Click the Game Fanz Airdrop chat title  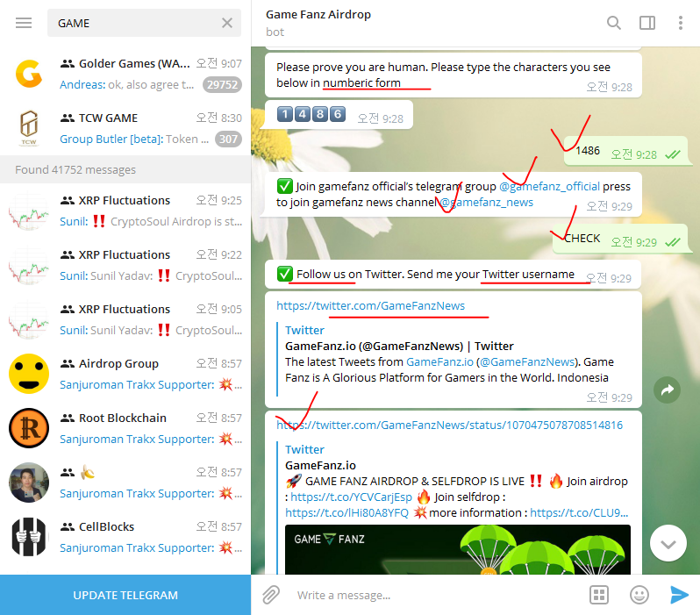click(x=318, y=15)
